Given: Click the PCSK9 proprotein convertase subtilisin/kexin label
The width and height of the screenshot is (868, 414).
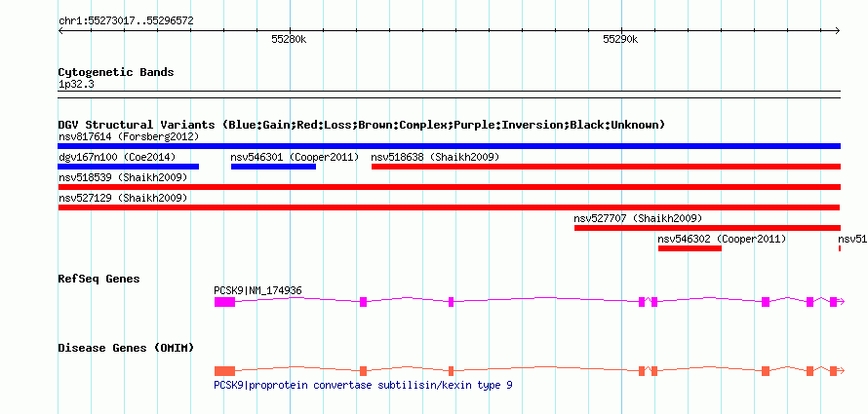Looking at the screenshot, I should (x=363, y=385).
